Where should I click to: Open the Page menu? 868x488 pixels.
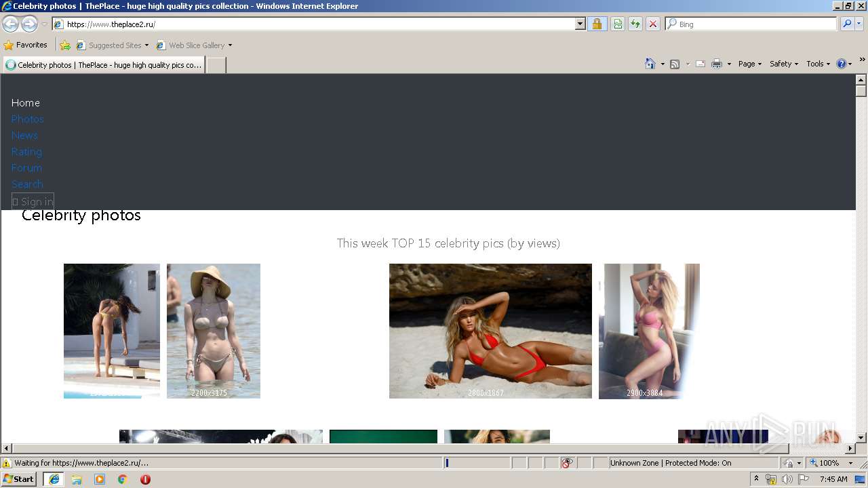click(x=749, y=64)
